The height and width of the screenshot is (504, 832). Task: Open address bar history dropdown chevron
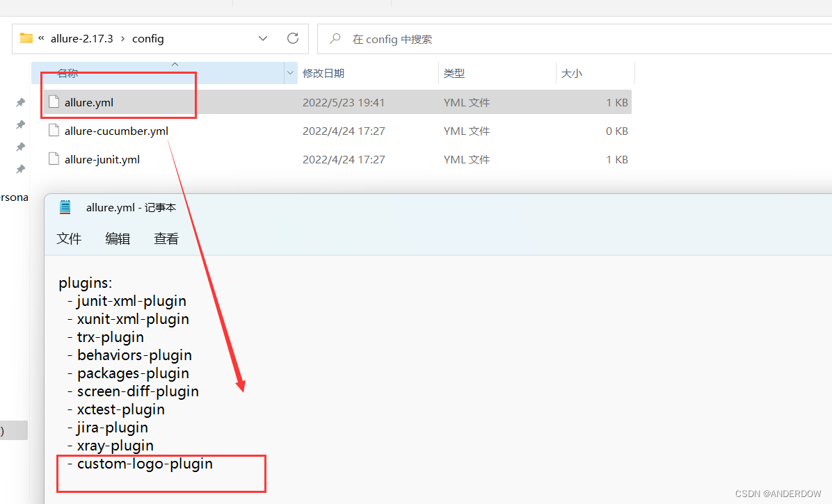point(263,39)
